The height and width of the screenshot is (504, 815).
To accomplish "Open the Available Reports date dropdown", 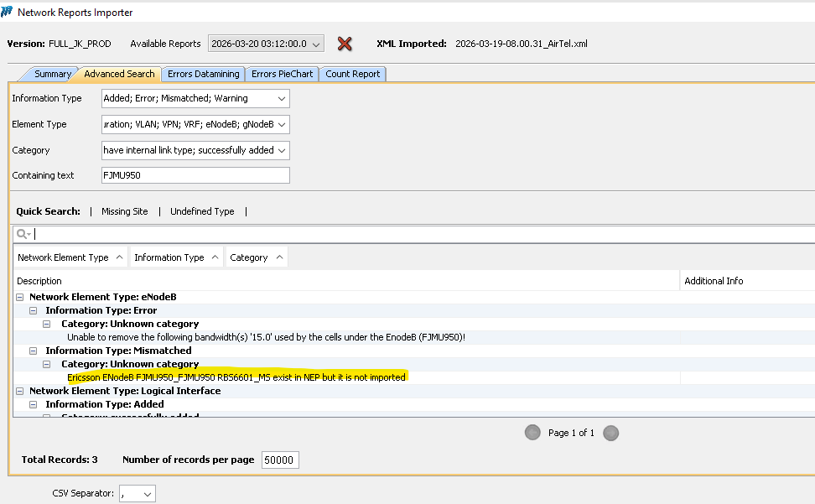I will tap(266, 44).
